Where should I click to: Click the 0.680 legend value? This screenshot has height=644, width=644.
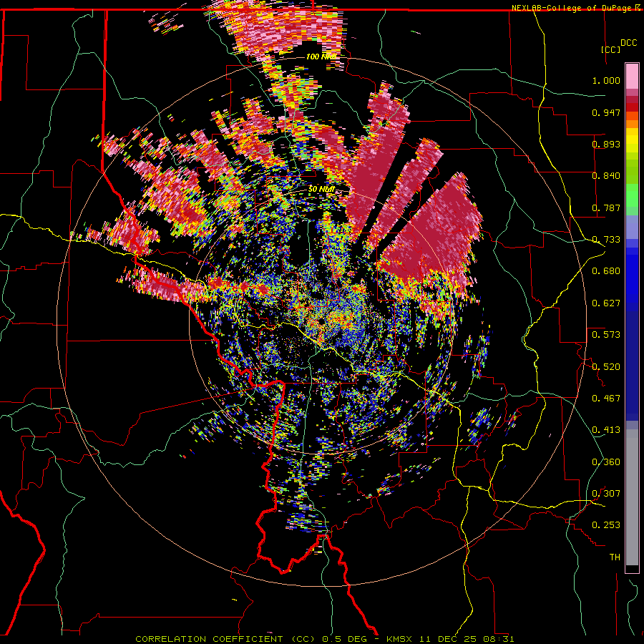coord(606,271)
